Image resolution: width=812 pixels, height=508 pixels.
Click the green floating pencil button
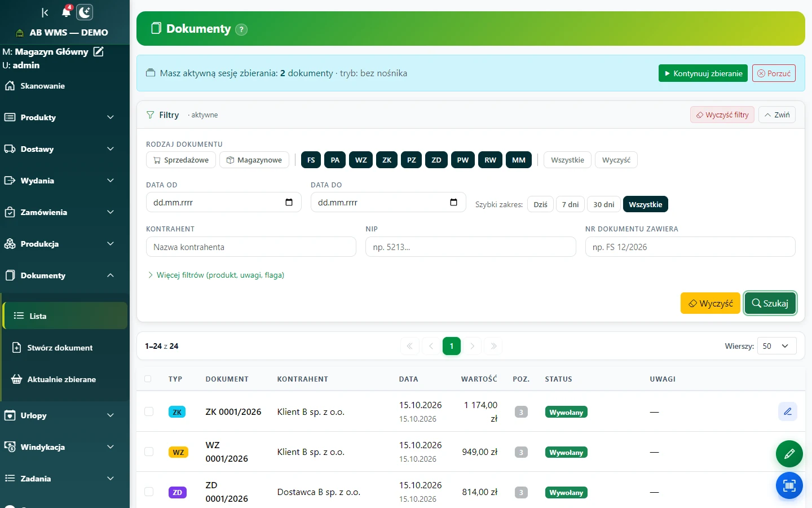pos(789,454)
